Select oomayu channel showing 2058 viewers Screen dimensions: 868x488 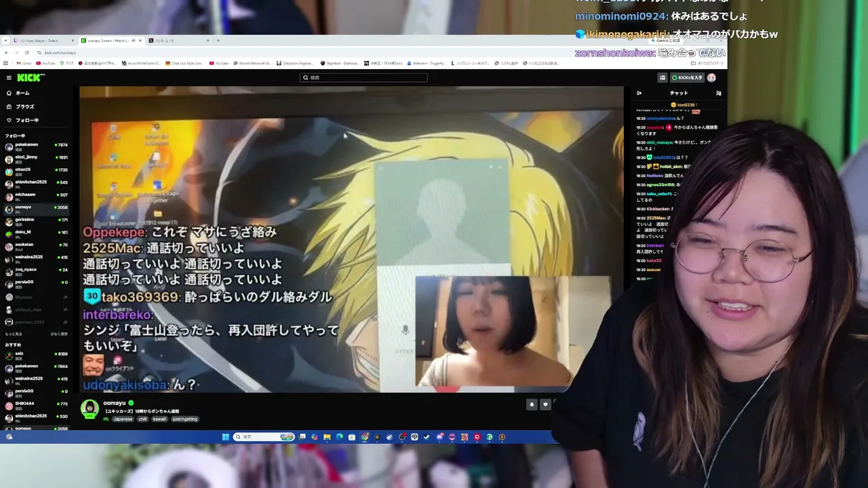[35, 208]
